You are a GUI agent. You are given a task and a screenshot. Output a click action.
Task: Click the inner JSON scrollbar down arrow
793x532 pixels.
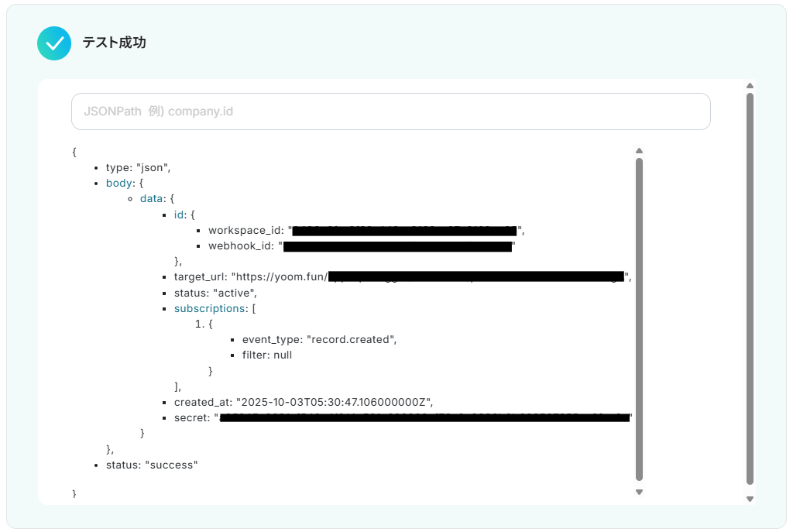tap(639, 492)
